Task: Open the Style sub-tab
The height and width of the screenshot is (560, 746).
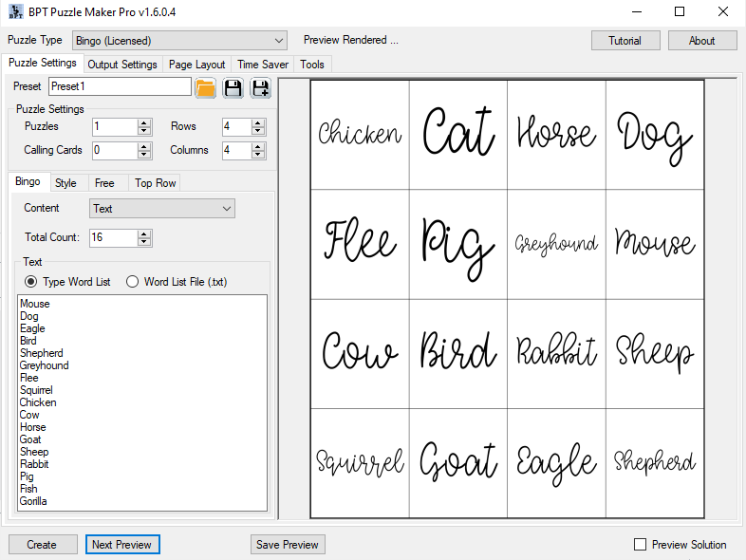Action: click(65, 183)
